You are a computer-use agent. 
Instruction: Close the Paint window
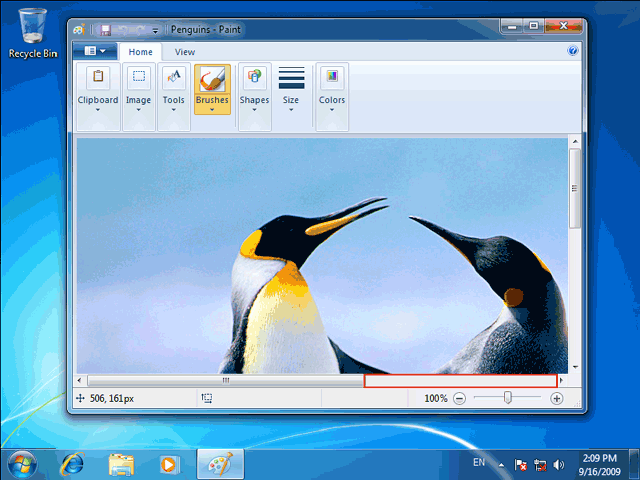tap(563, 26)
